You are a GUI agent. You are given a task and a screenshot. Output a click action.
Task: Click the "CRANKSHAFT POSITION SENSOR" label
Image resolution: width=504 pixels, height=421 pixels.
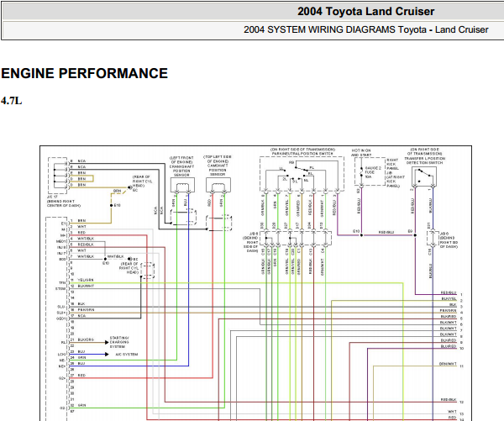click(x=181, y=171)
